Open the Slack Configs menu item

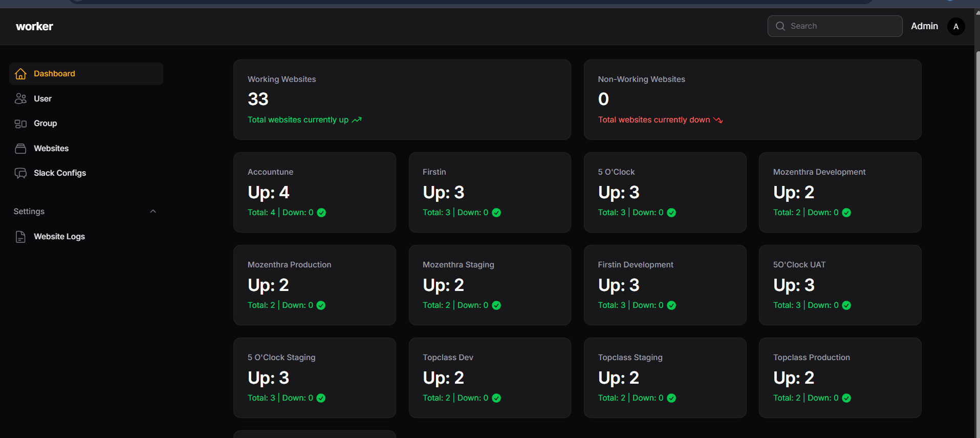[x=60, y=173]
